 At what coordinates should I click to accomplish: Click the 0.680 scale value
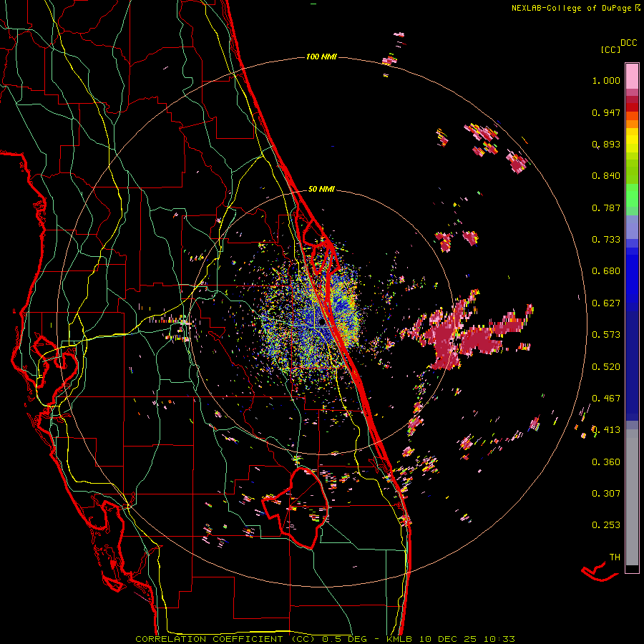tap(606, 271)
